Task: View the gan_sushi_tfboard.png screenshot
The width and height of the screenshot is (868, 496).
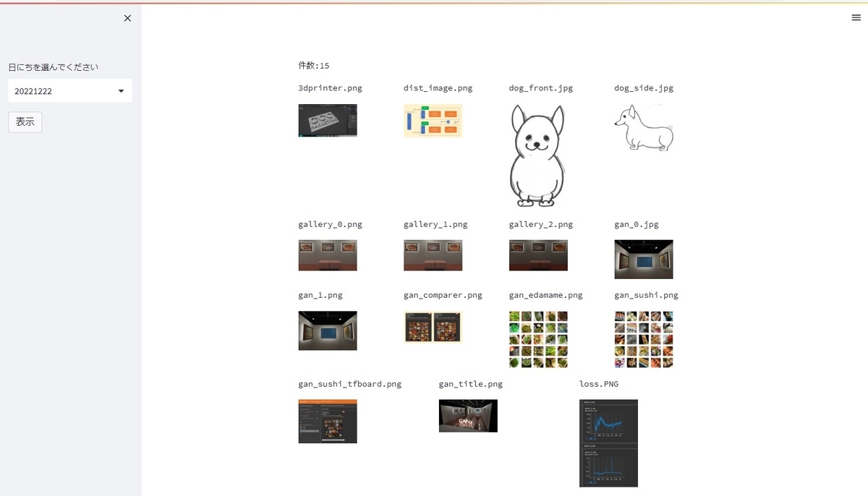Action: pos(327,421)
